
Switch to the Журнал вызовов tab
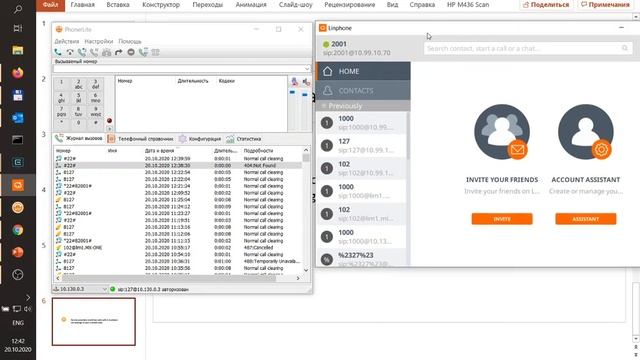80,139
